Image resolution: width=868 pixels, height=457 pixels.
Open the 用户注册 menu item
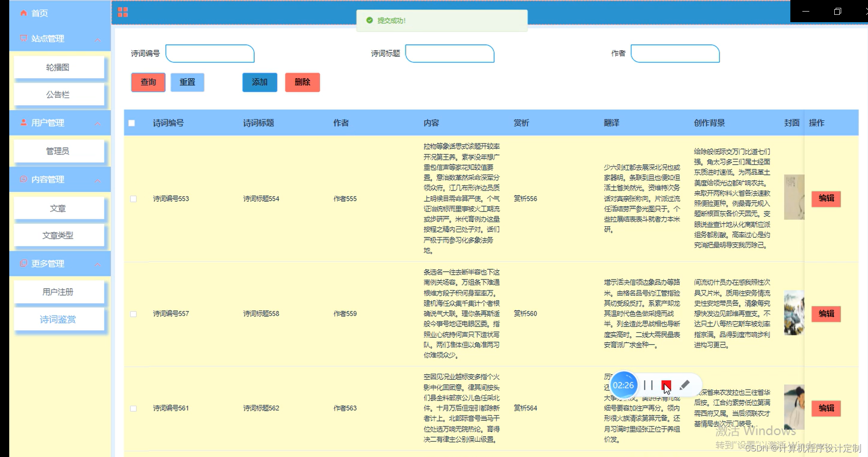tap(59, 292)
